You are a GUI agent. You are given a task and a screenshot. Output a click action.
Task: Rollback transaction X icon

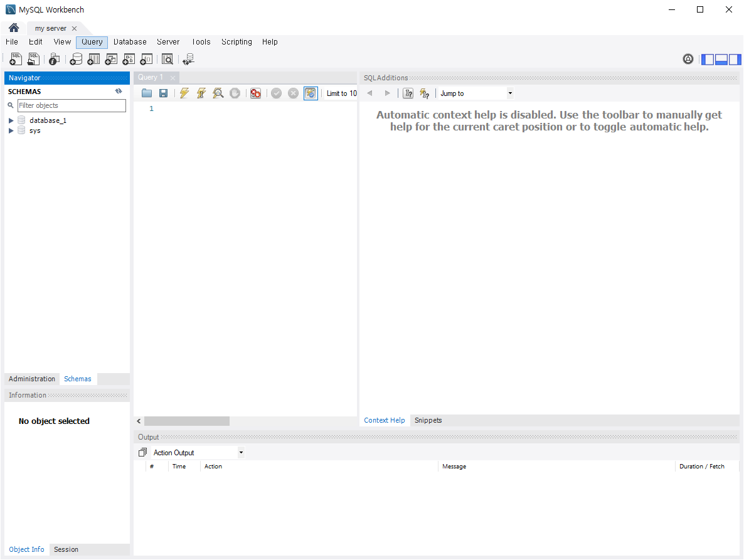293,93
